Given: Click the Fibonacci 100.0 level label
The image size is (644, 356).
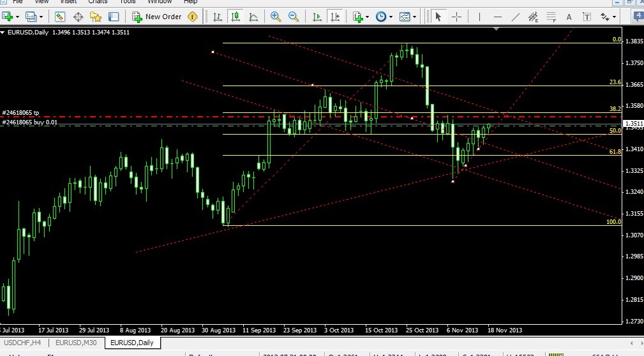Looking at the screenshot, I should click(x=613, y=222).
